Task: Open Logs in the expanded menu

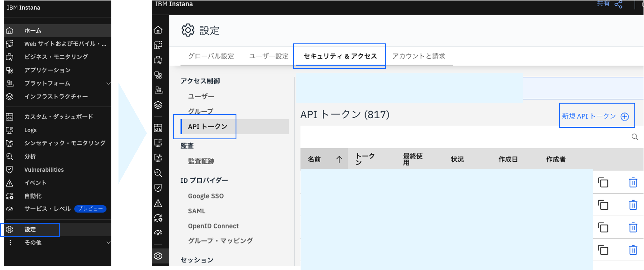Action: point(57,130)
